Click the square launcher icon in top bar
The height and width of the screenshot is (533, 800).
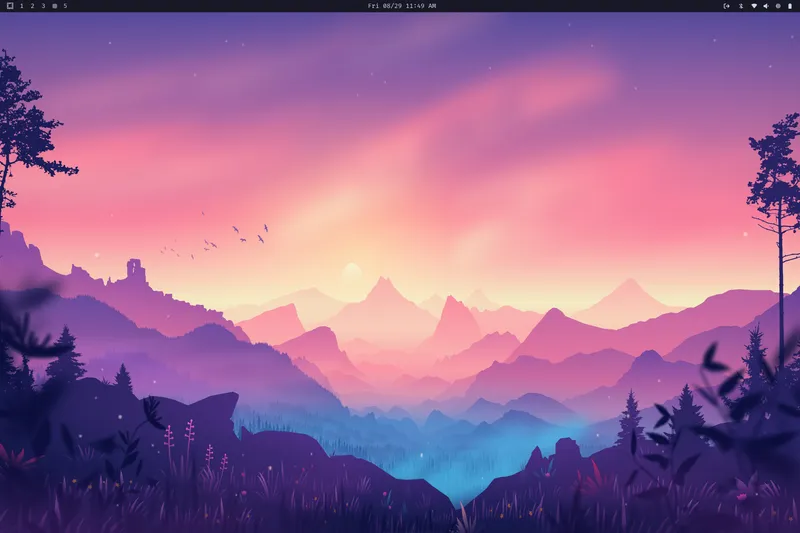(10, 6)
